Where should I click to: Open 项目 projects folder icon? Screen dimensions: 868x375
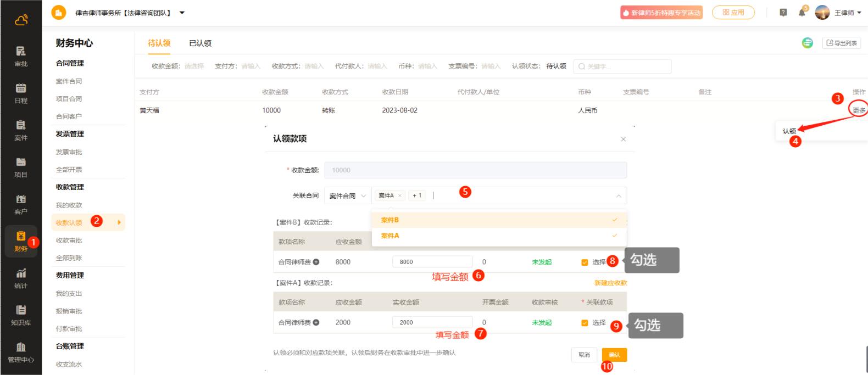(x=20, y=166)
